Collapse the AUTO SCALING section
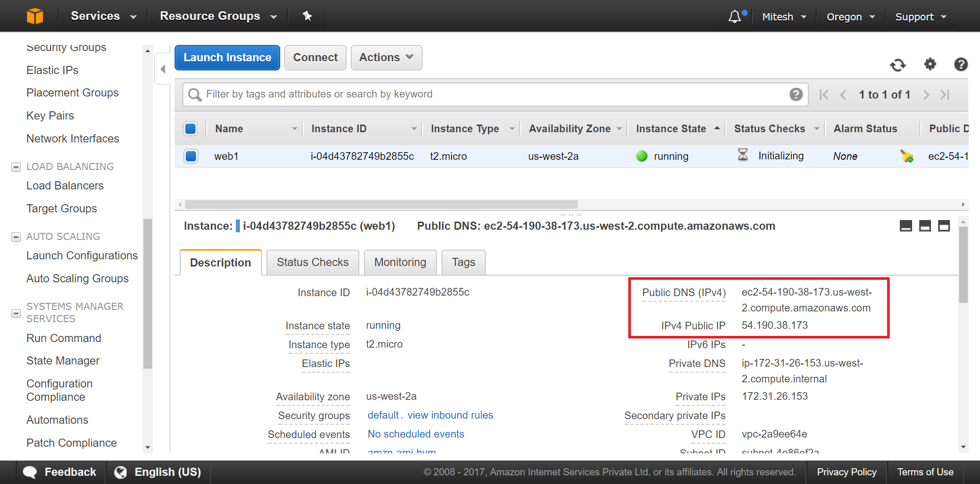Image resolution: width=980 pixels, height=484 pixels. click(x=16, y=237)
